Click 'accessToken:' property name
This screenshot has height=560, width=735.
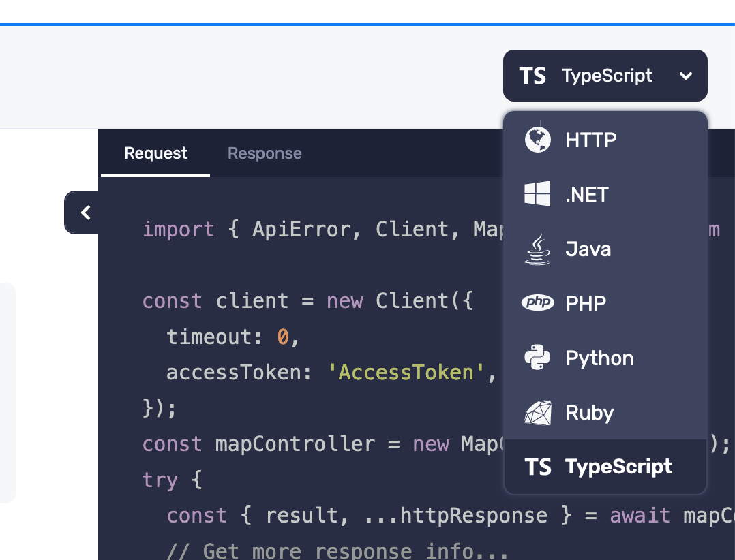click(x=239, y=373)
